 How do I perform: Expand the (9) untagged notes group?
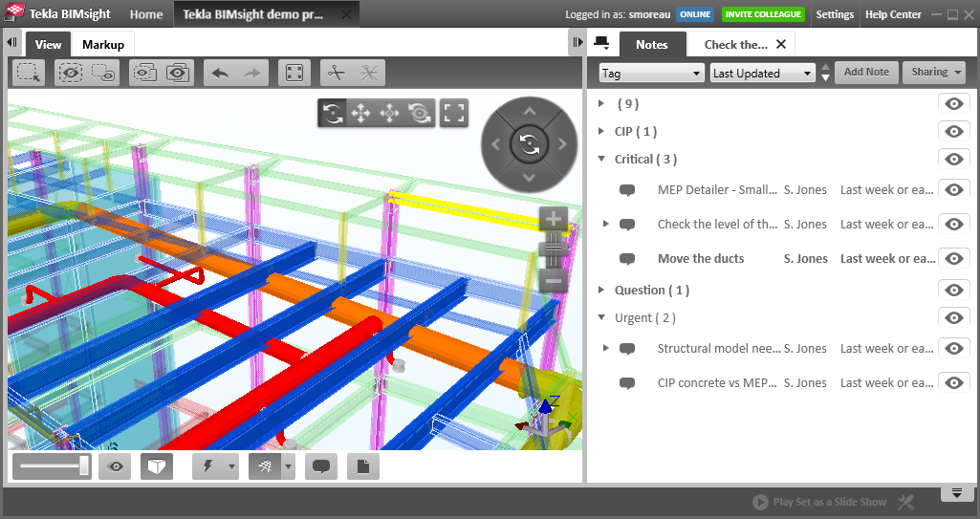(x=601, y=103)
